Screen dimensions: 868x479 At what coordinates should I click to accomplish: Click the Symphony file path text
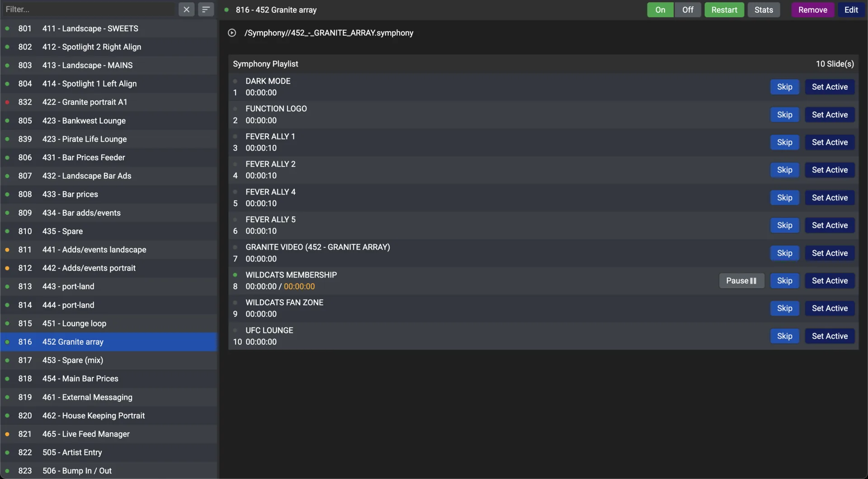[329, 33]
